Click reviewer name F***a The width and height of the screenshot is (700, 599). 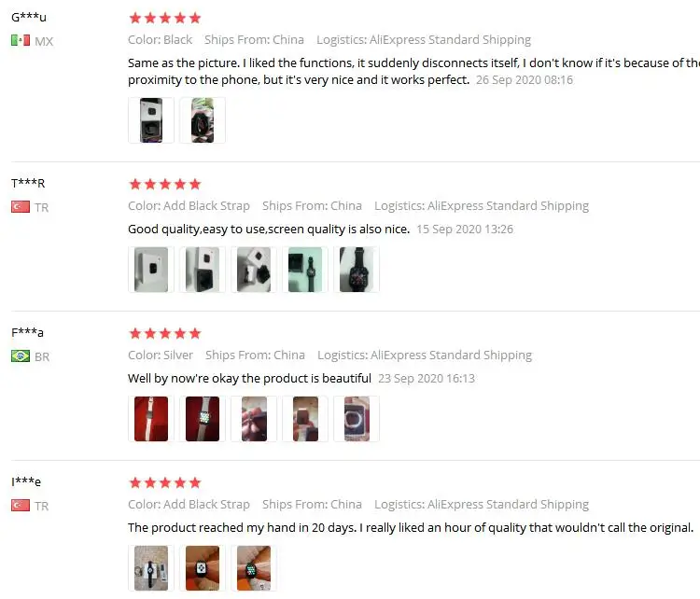pos(27,332)
